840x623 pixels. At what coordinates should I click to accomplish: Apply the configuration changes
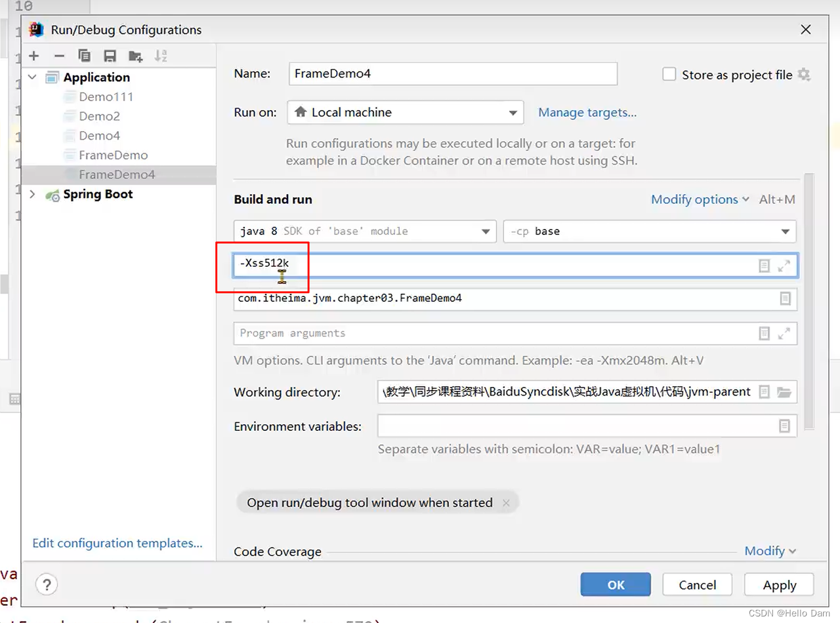780,584
